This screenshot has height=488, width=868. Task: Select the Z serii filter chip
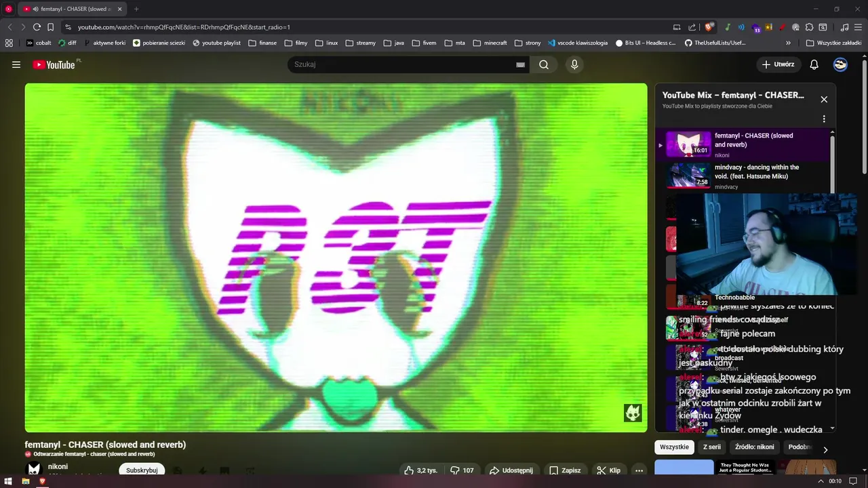point(711,447)
